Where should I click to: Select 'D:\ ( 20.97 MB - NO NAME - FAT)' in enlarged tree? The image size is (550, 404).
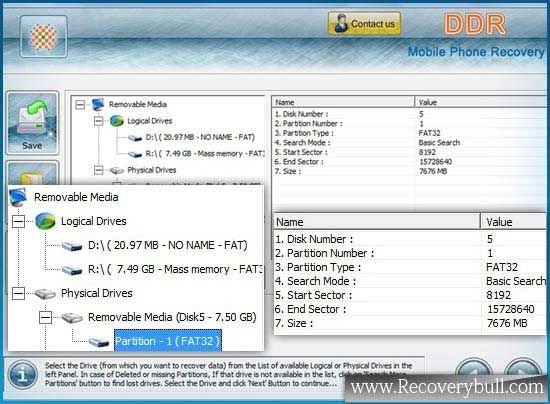[168, 245]
